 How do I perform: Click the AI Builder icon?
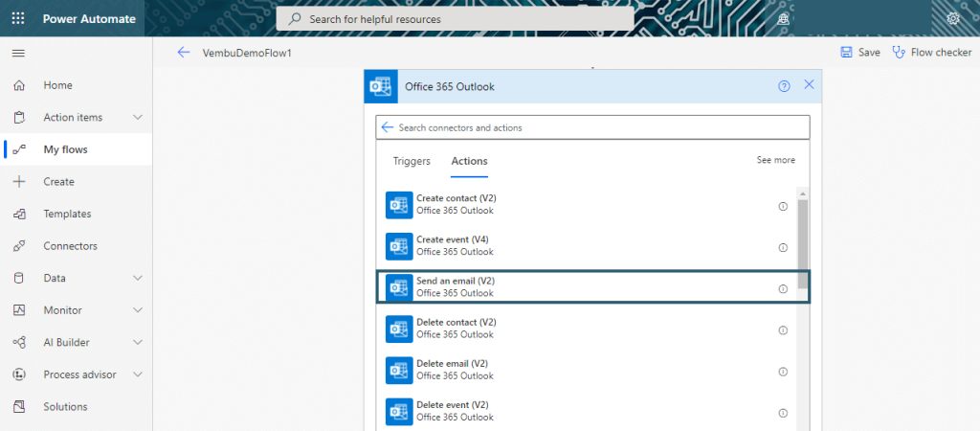click(x=19, y=342)
